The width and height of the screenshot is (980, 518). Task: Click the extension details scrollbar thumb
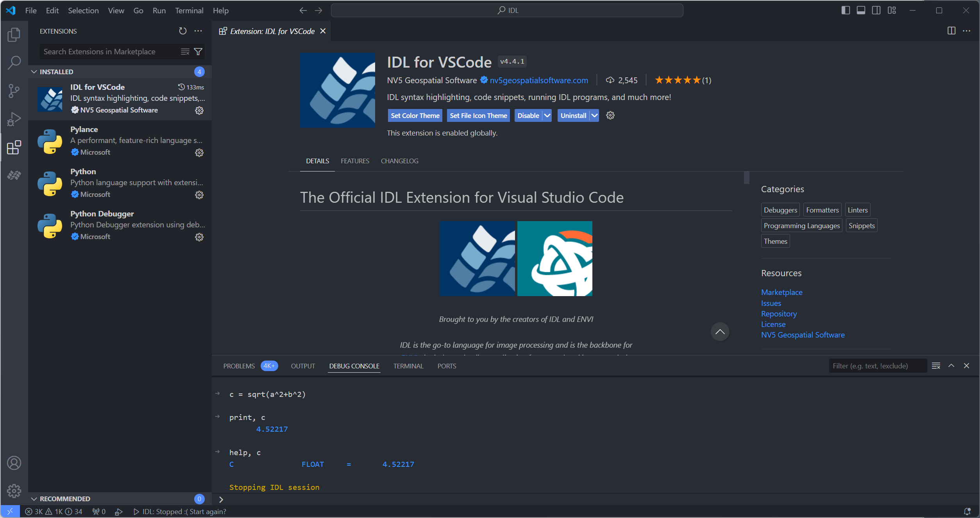click(x=746, y=178)
